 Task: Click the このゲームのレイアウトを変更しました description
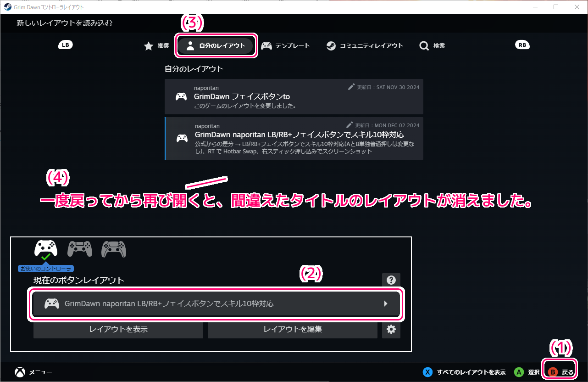point(245,106)
